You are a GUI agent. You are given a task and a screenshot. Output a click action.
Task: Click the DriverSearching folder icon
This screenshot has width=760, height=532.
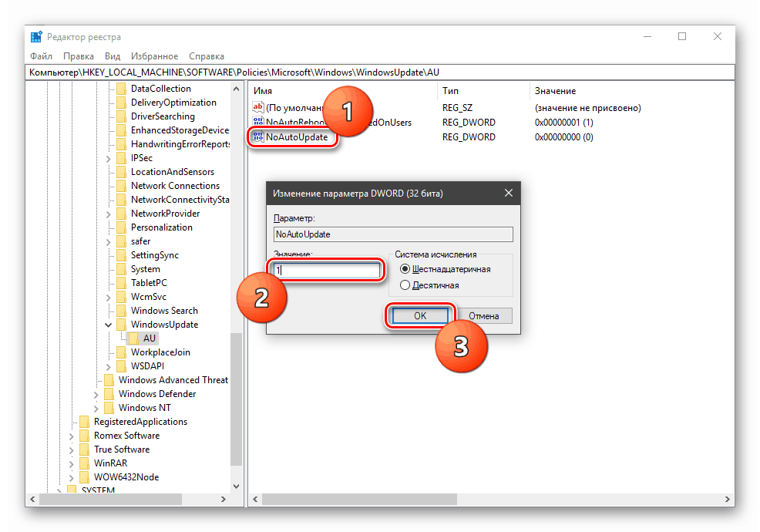pyautogui.click(x=122, y=116)
